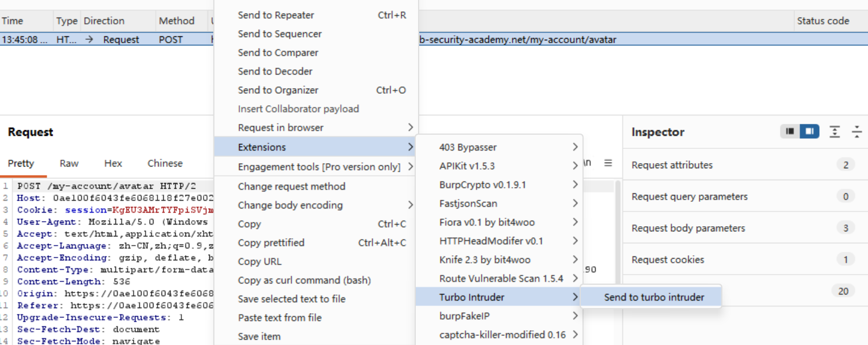868x345 pixels.
Task: Choose Send to Decoder
Action: (316, 72)
